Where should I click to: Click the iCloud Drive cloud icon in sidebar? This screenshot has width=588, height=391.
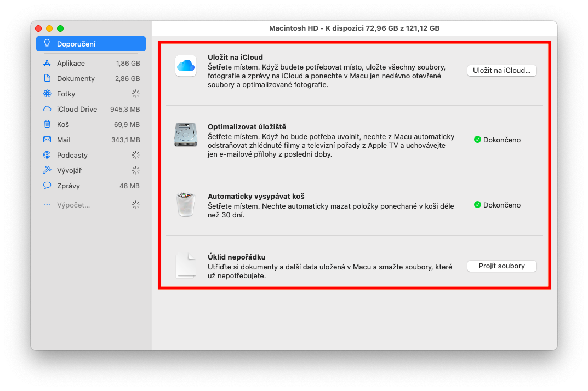click(x=47, y=109)
